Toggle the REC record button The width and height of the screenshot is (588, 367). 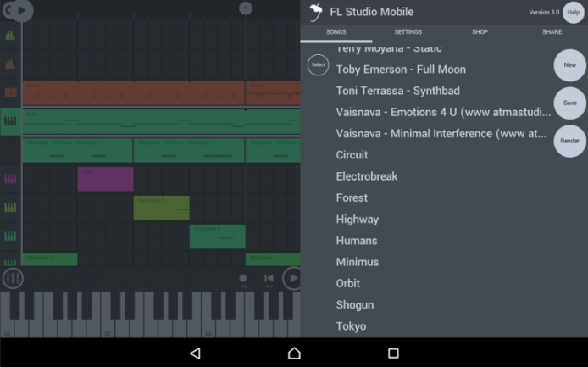(x=243, y=279)
